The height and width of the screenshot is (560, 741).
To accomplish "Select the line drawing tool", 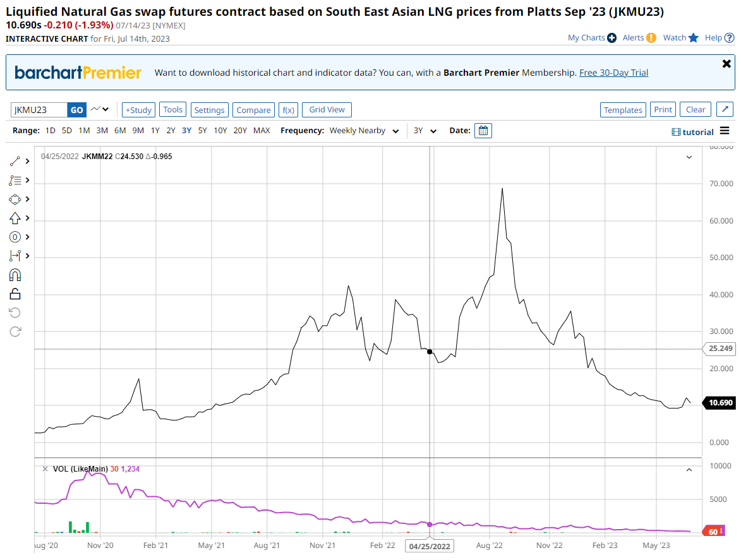I will 15,161.
